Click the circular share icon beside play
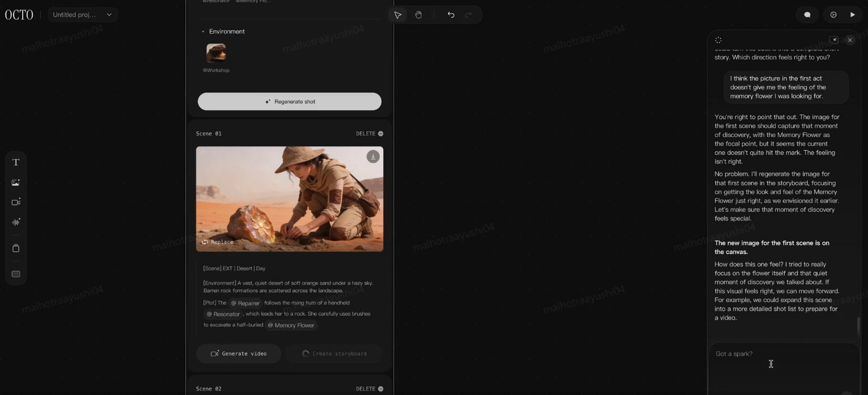This screenshot has width=868, height=395. [833, 15]
